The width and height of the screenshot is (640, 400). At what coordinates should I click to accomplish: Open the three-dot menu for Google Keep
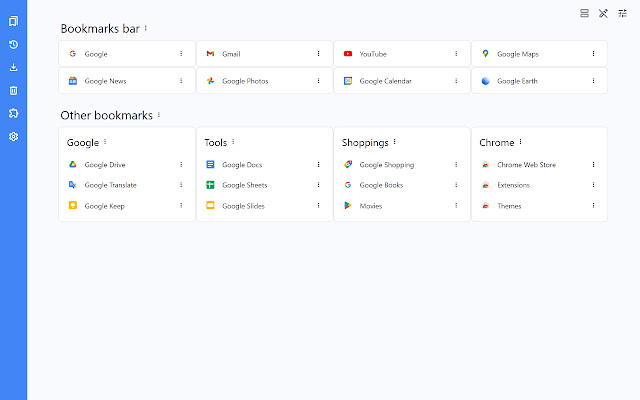(181, 205)
